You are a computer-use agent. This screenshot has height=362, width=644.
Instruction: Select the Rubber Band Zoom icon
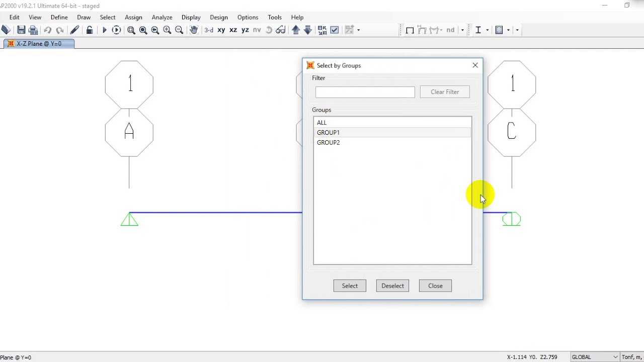(131, 30)
